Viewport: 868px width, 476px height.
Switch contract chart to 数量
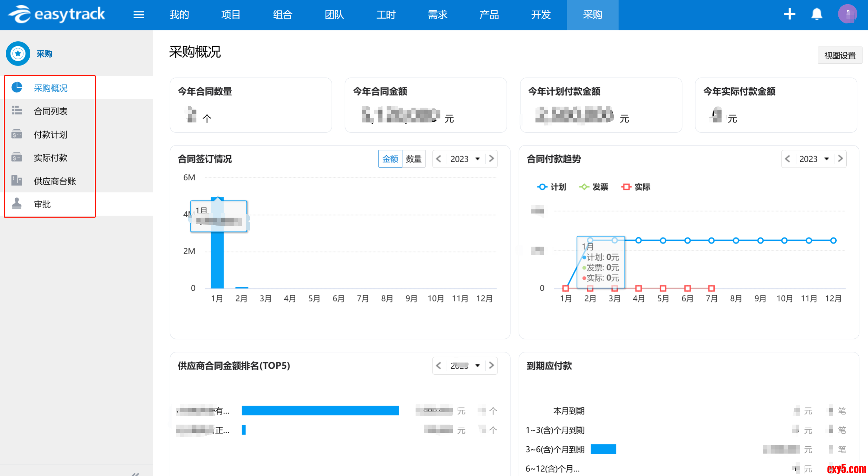tap(413, 159)
